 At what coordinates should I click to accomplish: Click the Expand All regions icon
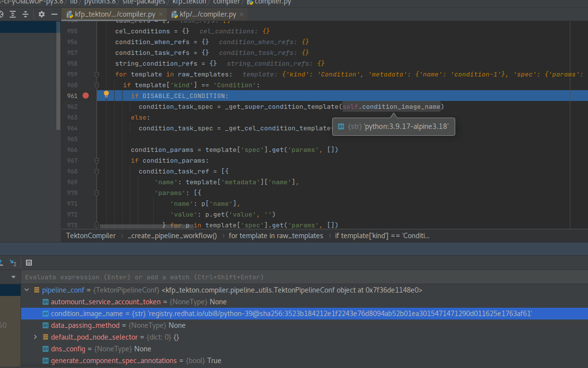pos(12,14)
